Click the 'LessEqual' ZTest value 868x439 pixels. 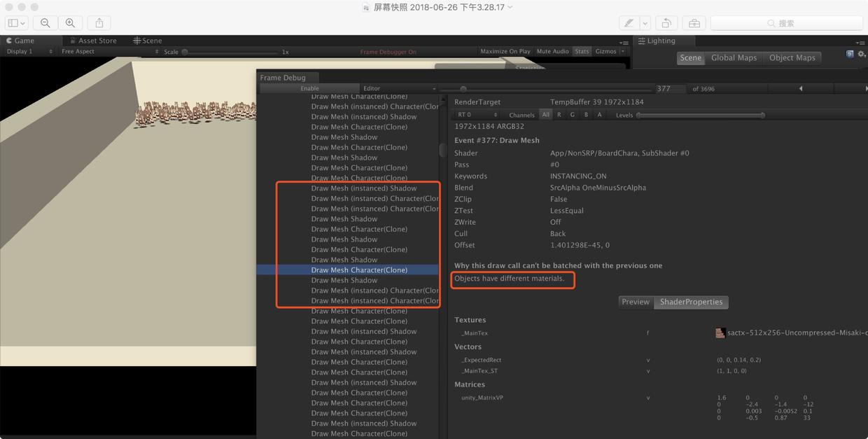pyautogui.click(x=567, y=211)
